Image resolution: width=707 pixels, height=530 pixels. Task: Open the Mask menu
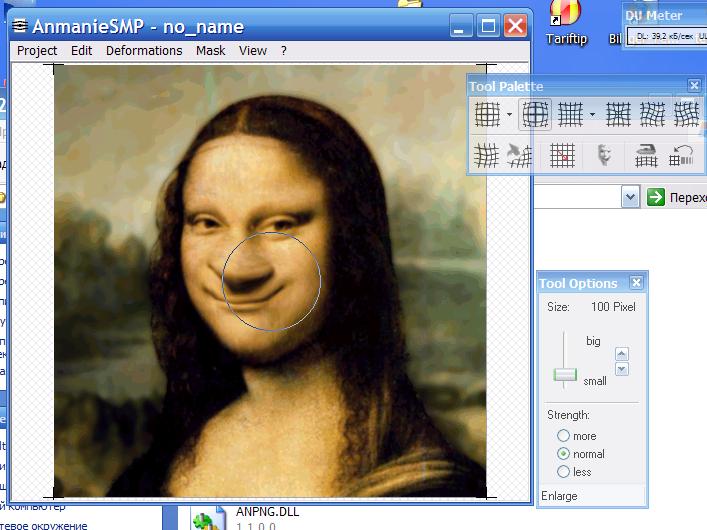pyautogui.click(x=211, y=51)
